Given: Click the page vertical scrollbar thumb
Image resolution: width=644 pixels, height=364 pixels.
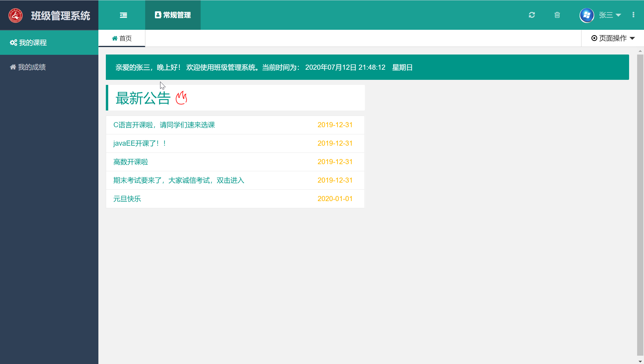Looking at the screenshot, I should 640,205.
